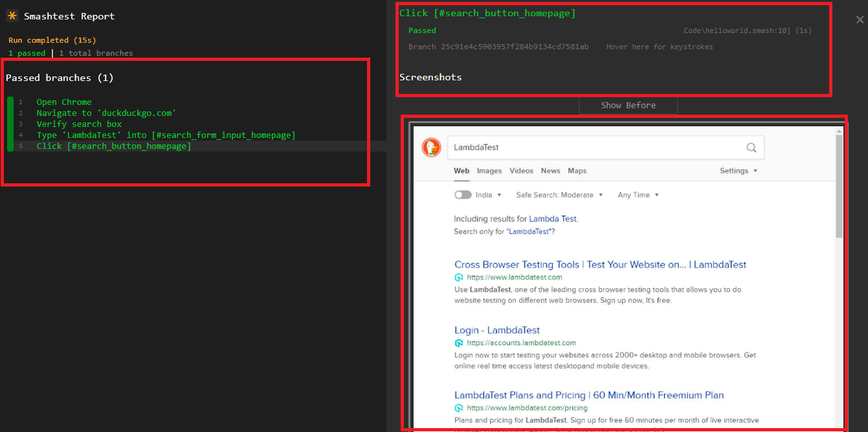
Task: Open the Settings dropdown menu
Action: point(739,171)
